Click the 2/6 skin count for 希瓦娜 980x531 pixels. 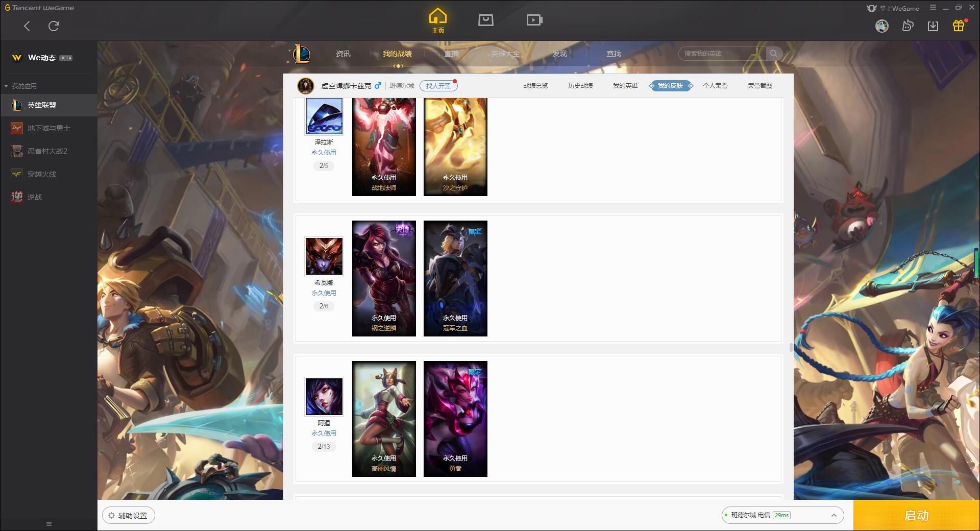pyautogui.click(x=324, y=306)
